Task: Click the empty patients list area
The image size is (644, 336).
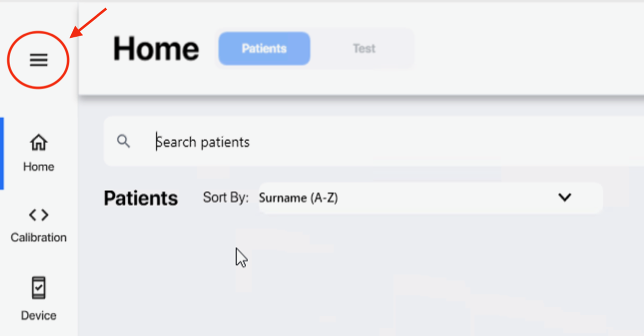Action: tap(372, 277)
